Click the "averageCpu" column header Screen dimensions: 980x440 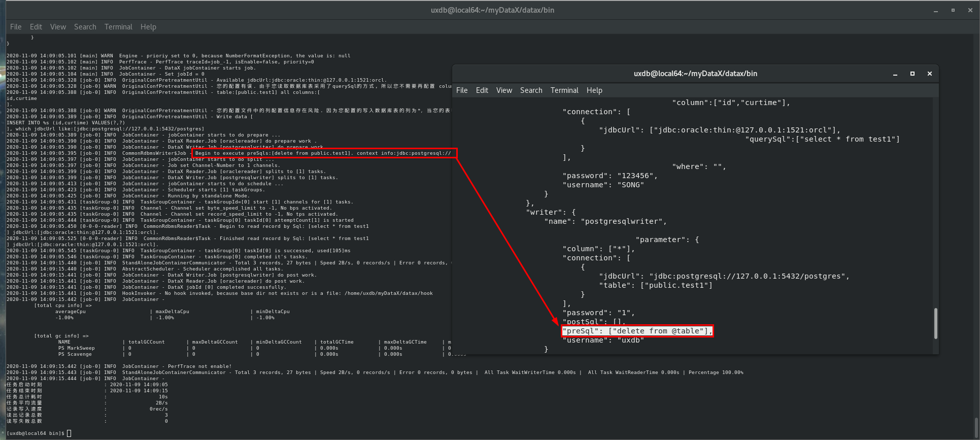(70, 312)
